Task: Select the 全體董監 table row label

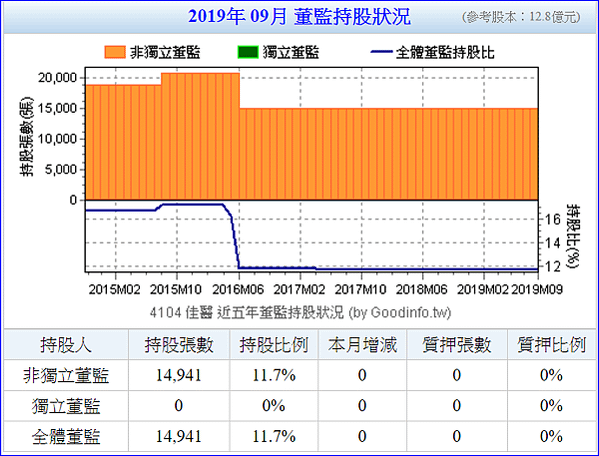Action: coord(66,437)
